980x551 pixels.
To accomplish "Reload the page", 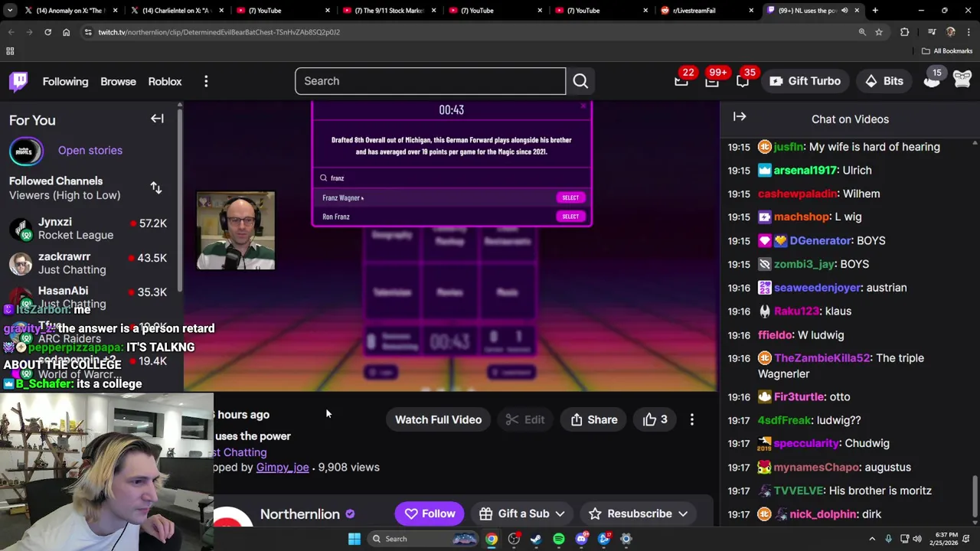I will click(x=47, y=32).
